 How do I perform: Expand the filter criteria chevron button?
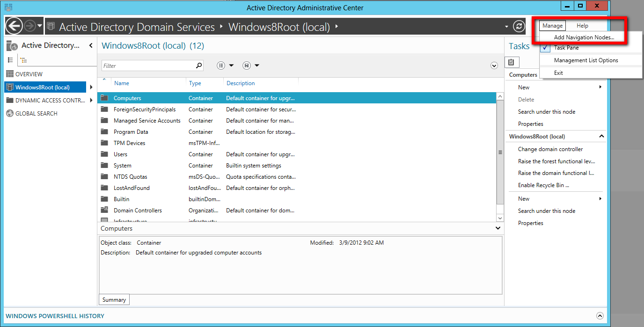(x=494, y=66)
